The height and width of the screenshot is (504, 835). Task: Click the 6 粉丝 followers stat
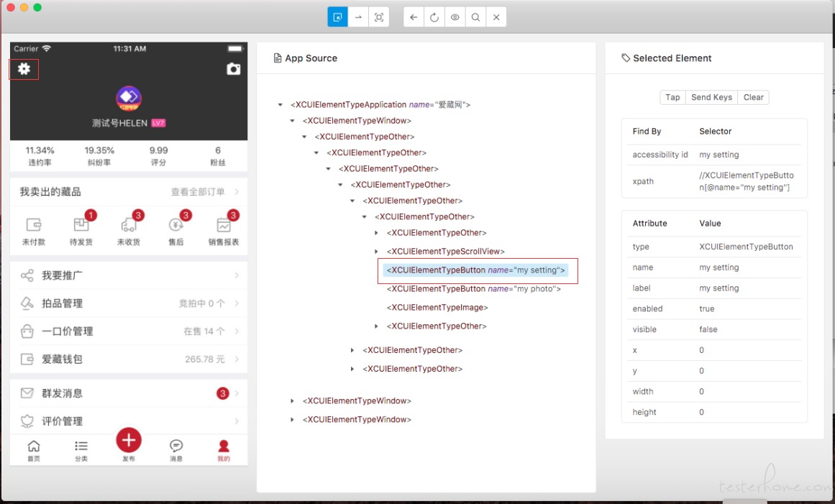(x=218, y=156)
